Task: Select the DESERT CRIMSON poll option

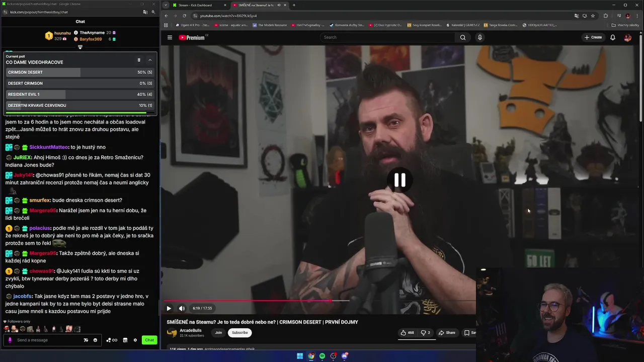Action: 80,83
